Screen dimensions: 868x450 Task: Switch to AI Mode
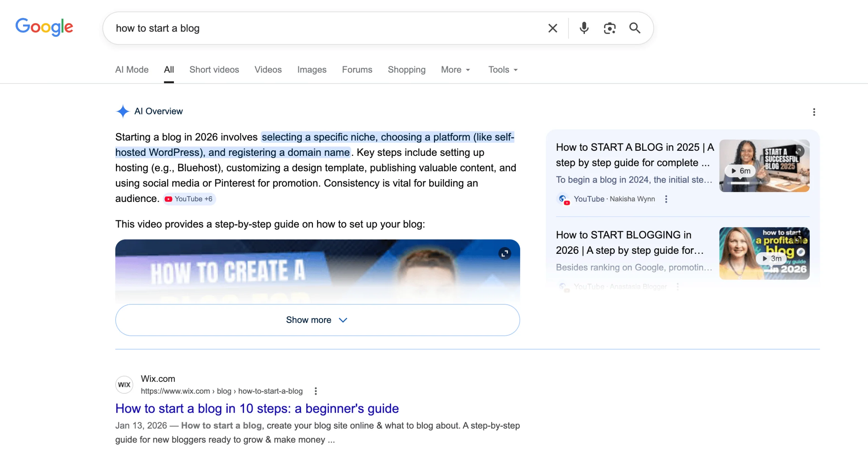(x=132, y=70)
